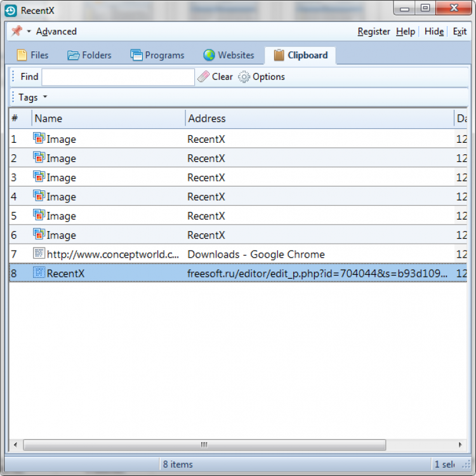
Task: Click the Clear button text
Action: click(222, 77)
